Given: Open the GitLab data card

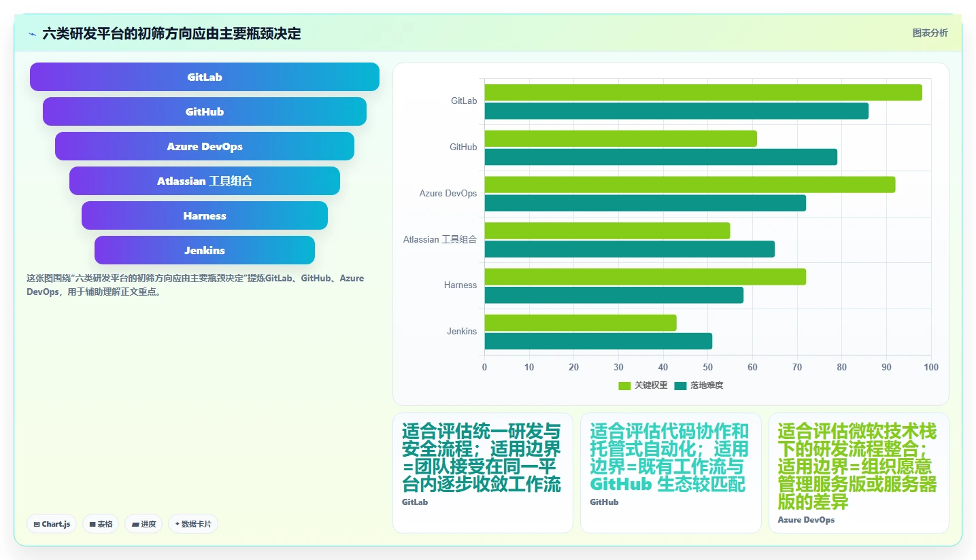Looking at the screenshot, I should (x=483, y=473).
